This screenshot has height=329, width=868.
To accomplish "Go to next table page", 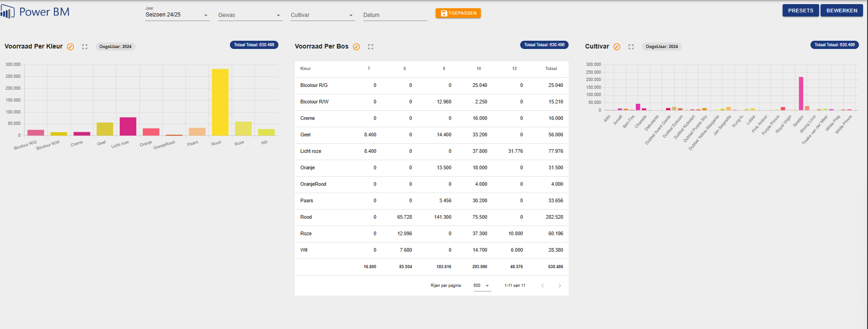I will (559, 286).
